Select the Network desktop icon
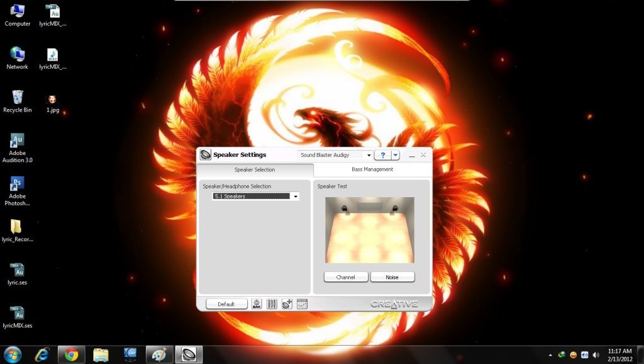The image size is (644, 364). (x=17, y=58)
